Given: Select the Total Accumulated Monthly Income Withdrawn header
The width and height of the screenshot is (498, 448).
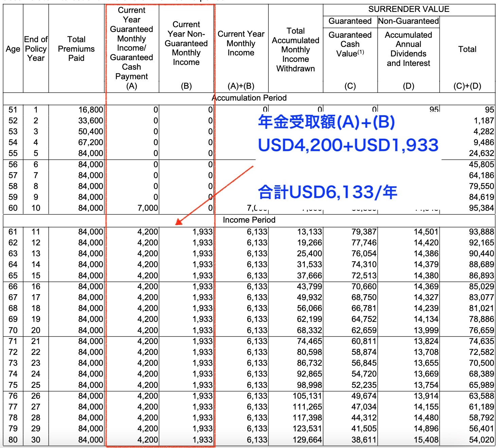Looking at the screenshot, I should tap(296, 50).
